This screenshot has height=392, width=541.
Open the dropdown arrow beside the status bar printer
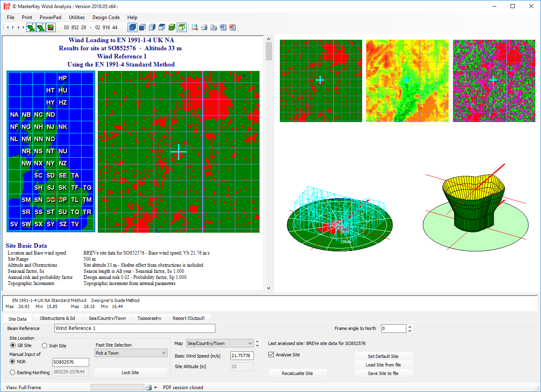[155, 388]
